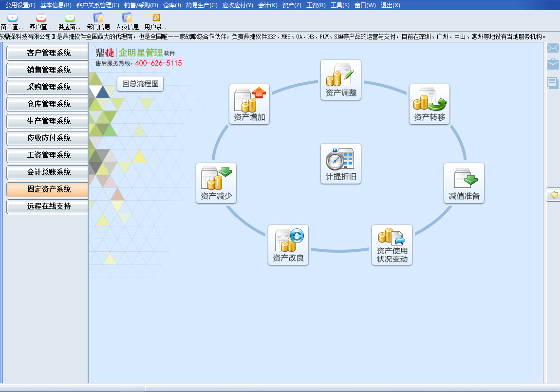Open the 资产(Z) menu
The height and width of the screenshot is (392, 560).
coord(291,5)
